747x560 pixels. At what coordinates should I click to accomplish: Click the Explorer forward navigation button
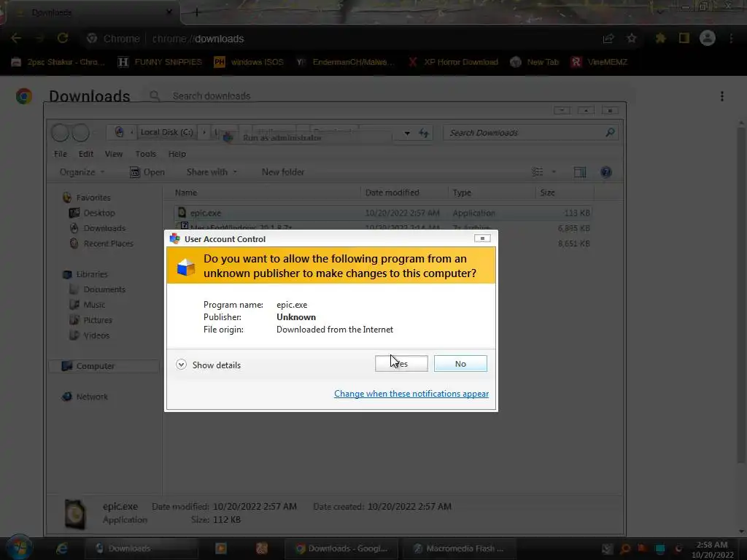pyautogui.click(x=80, y=133)
